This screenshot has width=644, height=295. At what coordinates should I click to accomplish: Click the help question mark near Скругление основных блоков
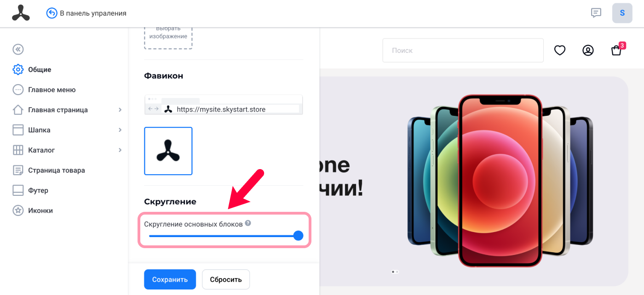pyautogui.click(x=248, y=223)
